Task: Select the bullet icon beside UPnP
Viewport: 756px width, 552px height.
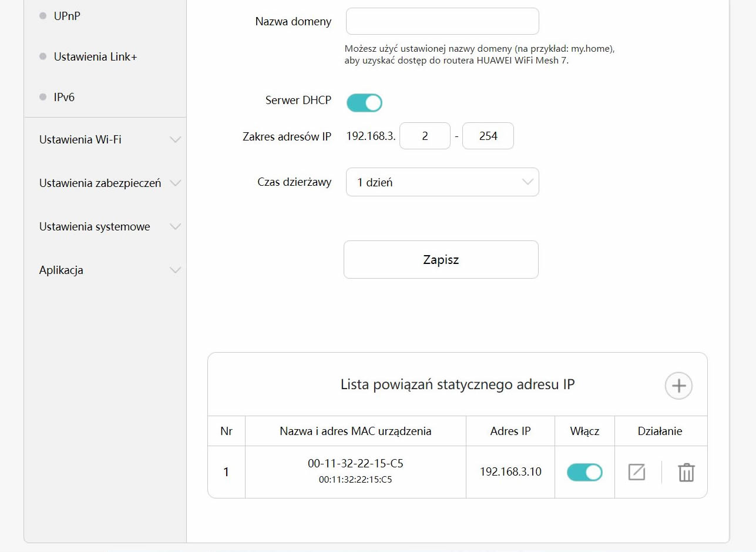Action: click(x=43, y=16)
